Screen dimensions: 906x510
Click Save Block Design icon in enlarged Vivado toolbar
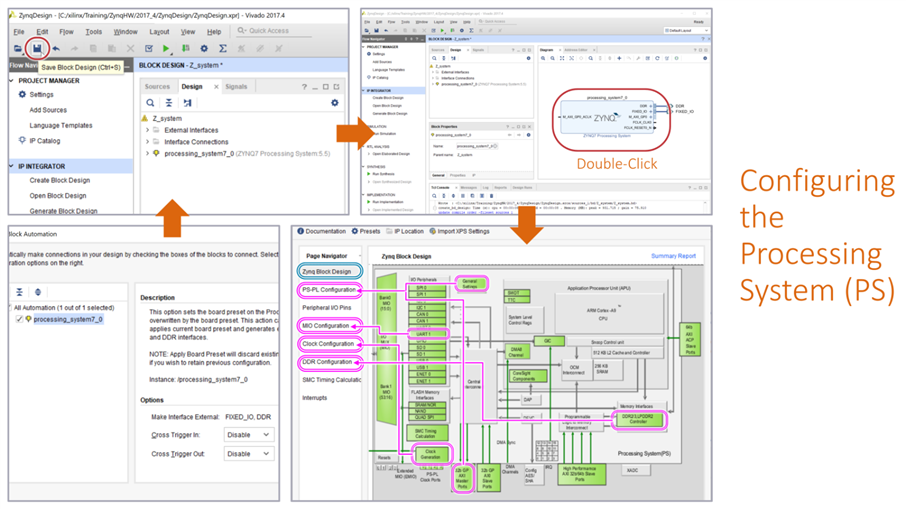point(37,49)
